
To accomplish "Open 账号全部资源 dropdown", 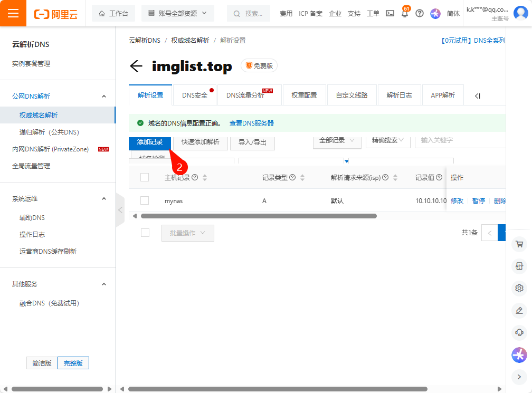I will click(177, 13).
